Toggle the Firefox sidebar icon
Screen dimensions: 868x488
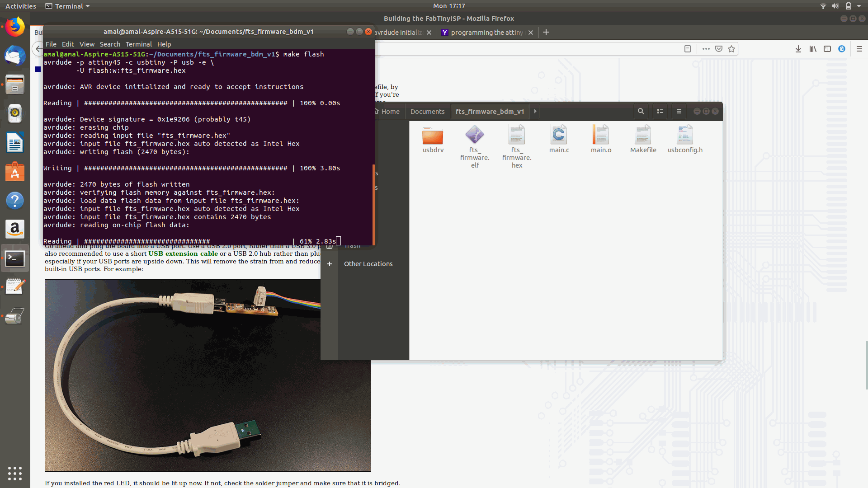827,49
